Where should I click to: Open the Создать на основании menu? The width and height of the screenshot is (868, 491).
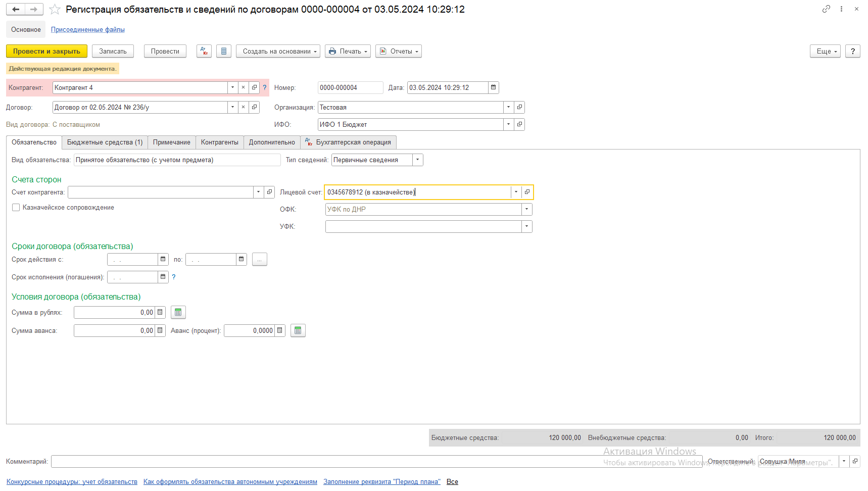tap(278, 51)
